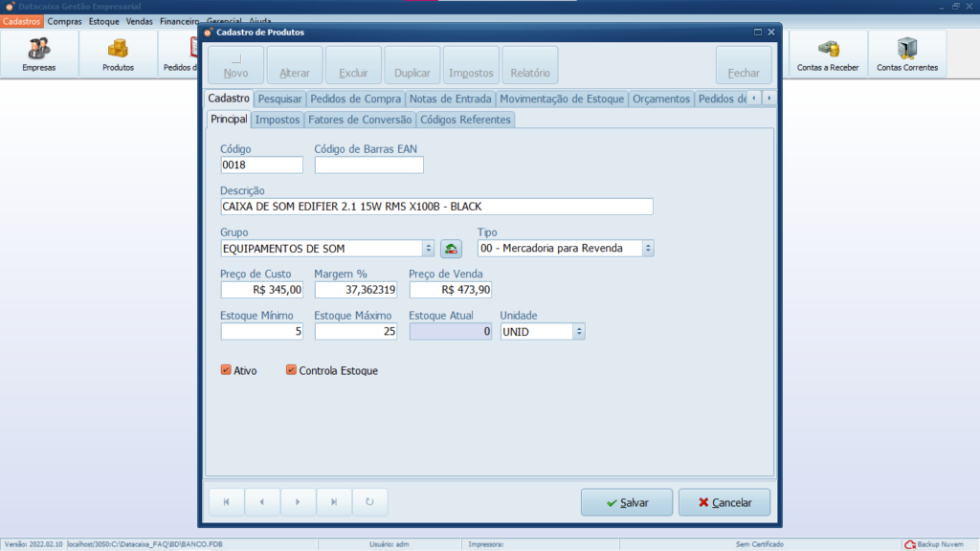Screen dimensions: 980x551
Task: Open the Pesquisar tab
Action: [279, 99]
